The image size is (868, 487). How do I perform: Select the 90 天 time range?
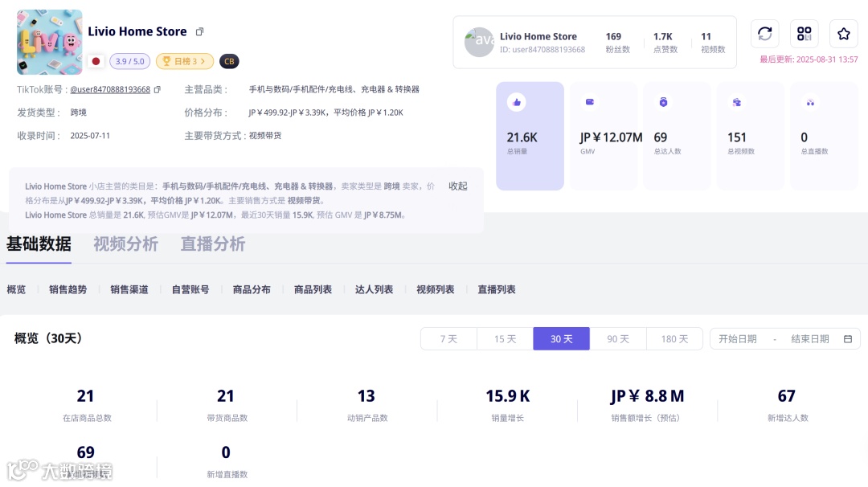point(618,338)
